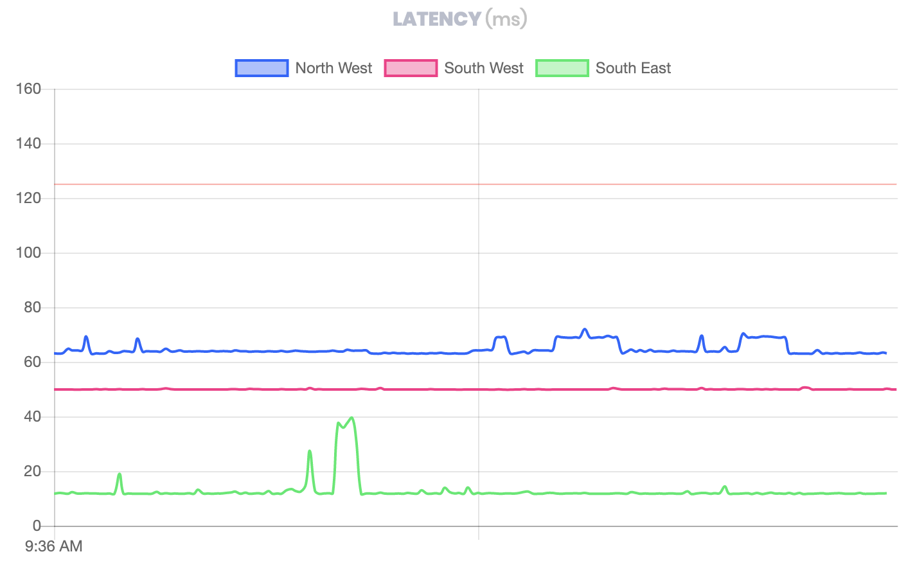This screenshot has height=563, width=924.
Task: Hide the North West dataset via its legend label
Action: click(333, 68)
